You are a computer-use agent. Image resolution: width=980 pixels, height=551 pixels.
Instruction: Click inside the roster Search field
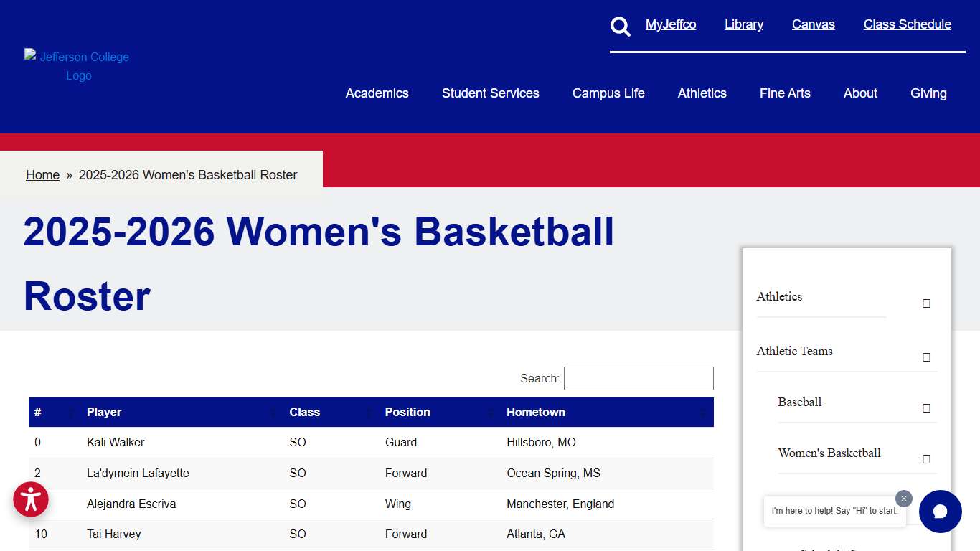638,378
